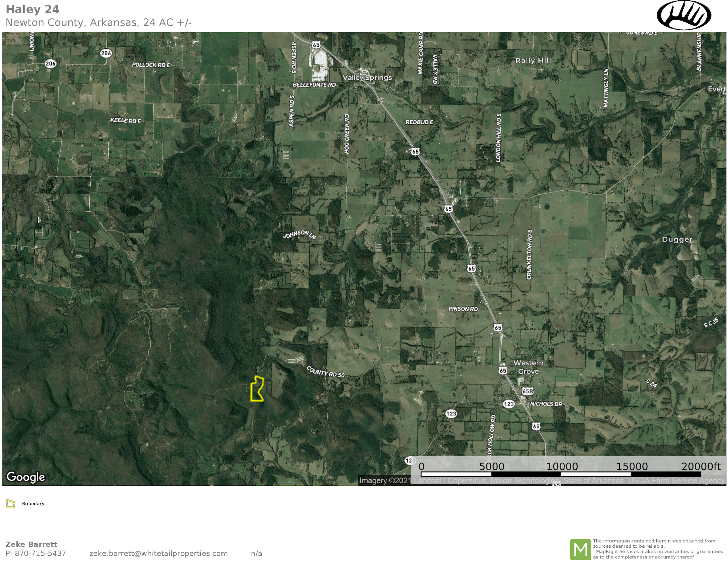
Task: Click the yellow Boundary legend icon
Action: pyautogui.click(x=11, y=504)
